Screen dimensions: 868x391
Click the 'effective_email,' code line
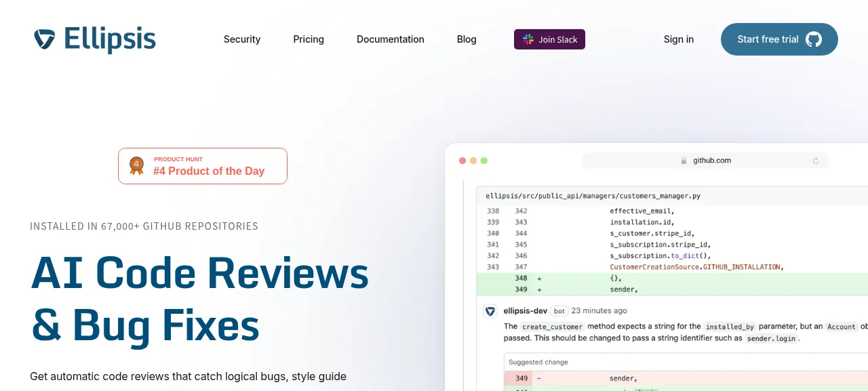[643, 211]
